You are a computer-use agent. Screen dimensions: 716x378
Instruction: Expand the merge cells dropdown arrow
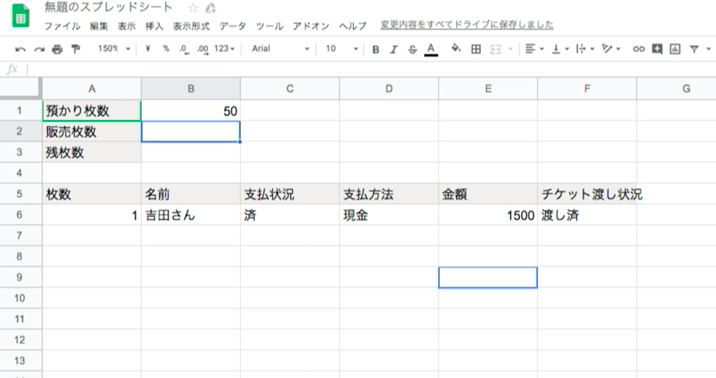coord(511,49)
